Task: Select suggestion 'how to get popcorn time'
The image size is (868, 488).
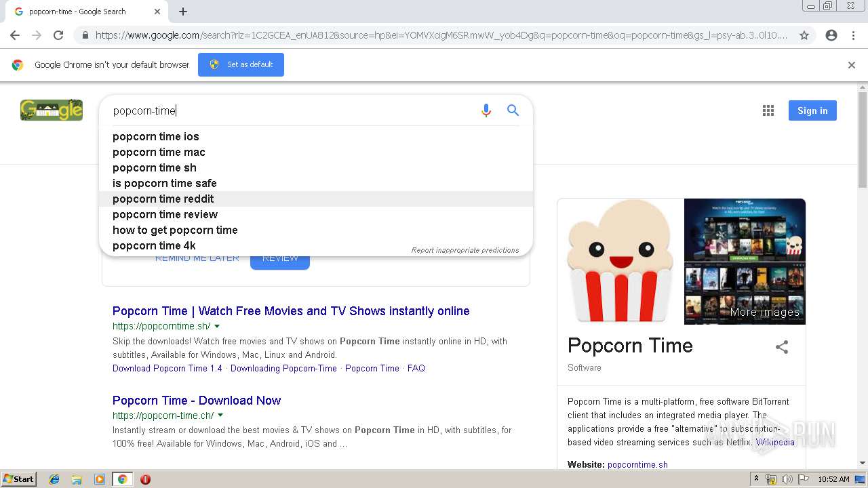Action: click(316, 230)
